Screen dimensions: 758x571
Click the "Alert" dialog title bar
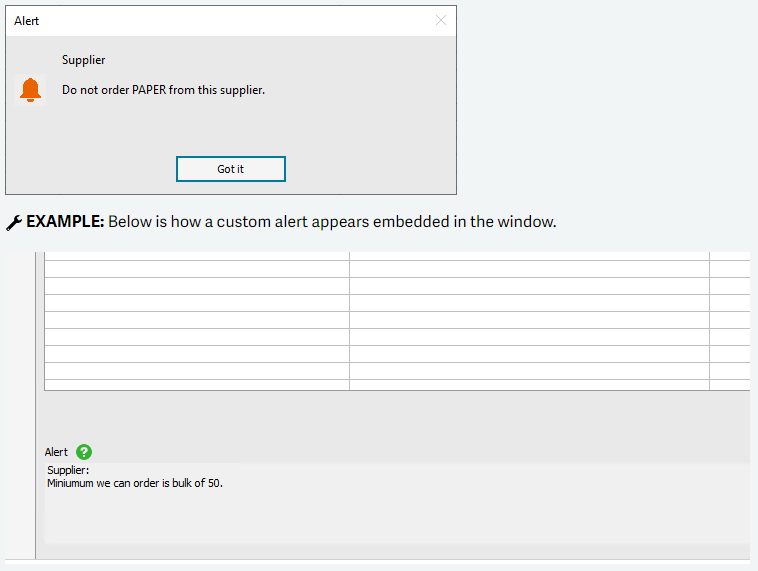coord(200,20)
